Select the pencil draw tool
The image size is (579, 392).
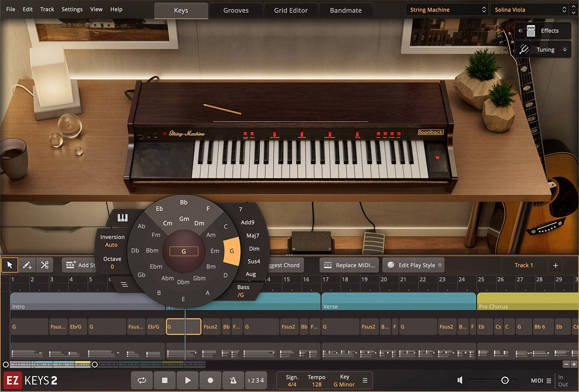27,265
